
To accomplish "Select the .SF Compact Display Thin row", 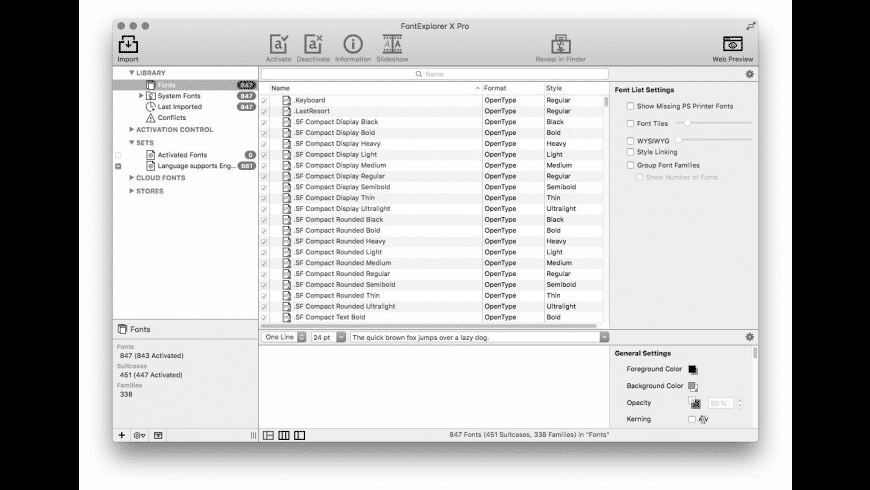I will coord(431,198).
